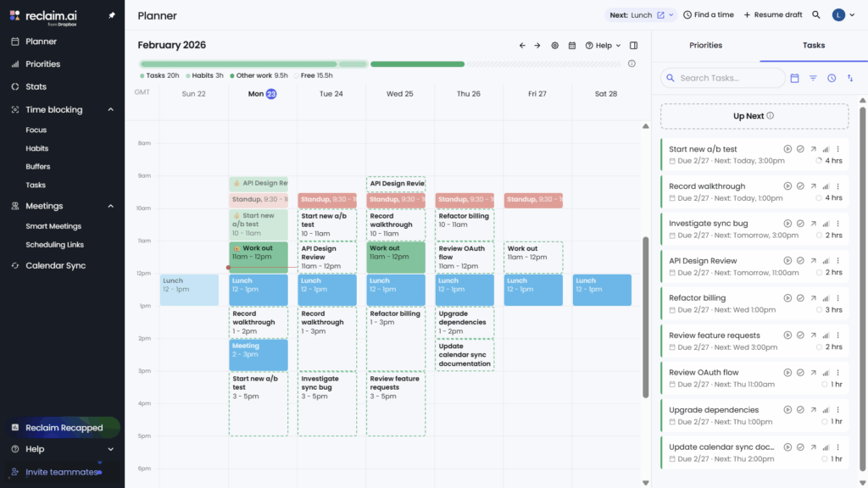Click the sort arrows icon beside task search
This screenshot has width=868, height=488.
click(850, 78)
